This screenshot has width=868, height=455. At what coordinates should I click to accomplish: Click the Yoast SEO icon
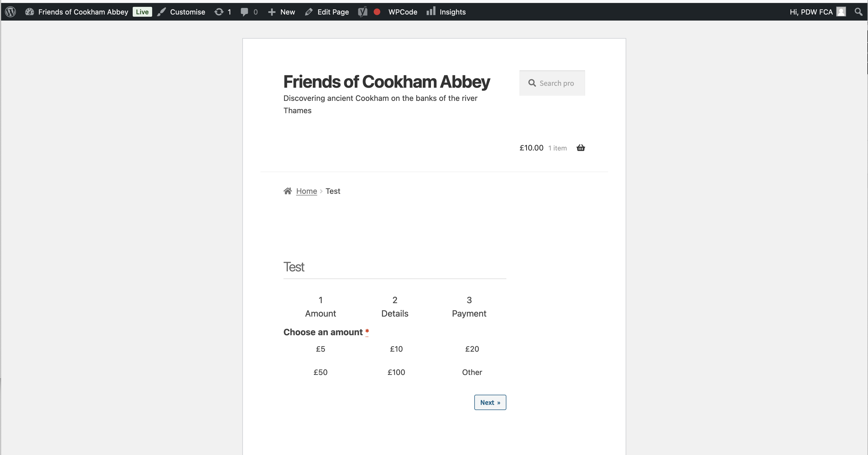(362, 12)
